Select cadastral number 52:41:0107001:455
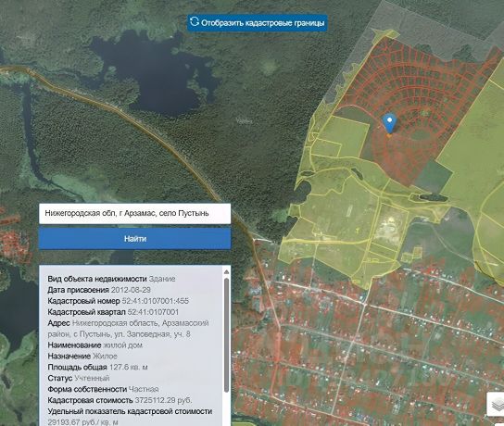The image size is (504, 426). (156, 301)
